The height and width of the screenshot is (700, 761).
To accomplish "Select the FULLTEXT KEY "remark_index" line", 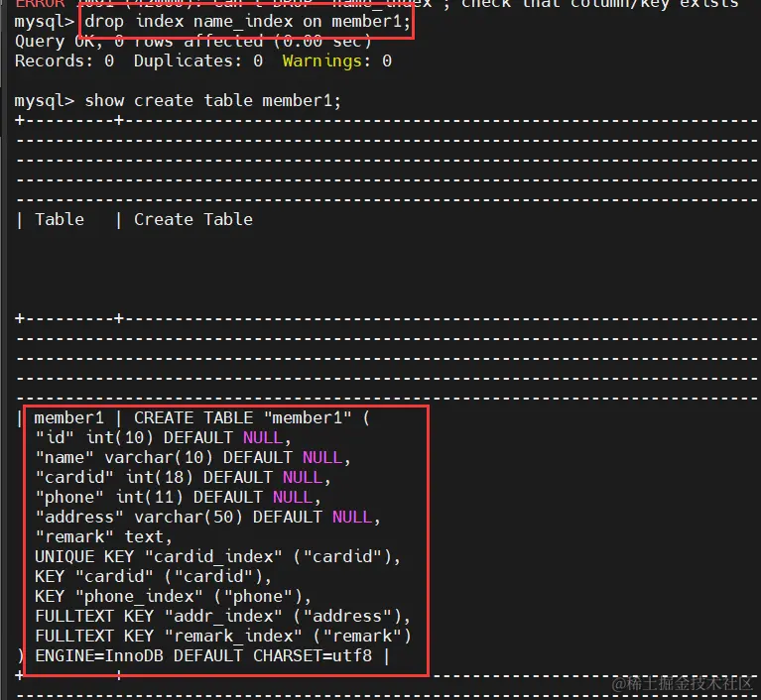I will (223, 636).
